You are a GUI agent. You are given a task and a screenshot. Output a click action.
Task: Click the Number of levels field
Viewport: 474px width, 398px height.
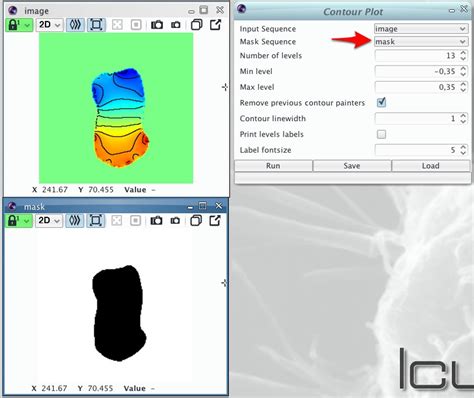point(417,56)
